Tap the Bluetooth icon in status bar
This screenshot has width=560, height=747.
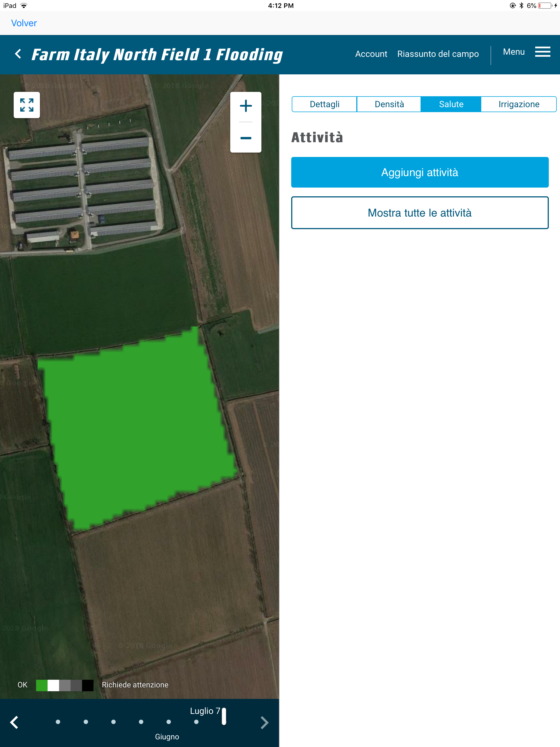click(x=521, y=5)
